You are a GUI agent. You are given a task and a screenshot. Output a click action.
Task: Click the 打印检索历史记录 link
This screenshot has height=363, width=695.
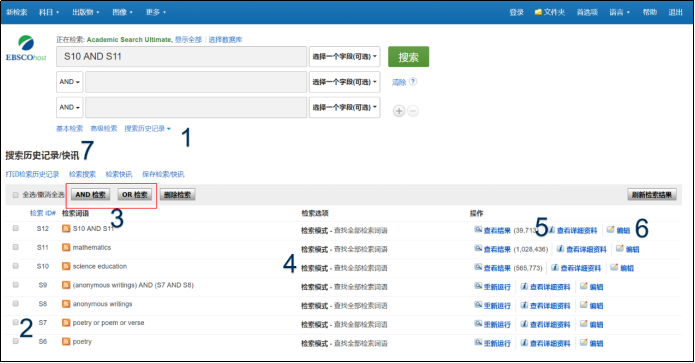coord(32,174)
